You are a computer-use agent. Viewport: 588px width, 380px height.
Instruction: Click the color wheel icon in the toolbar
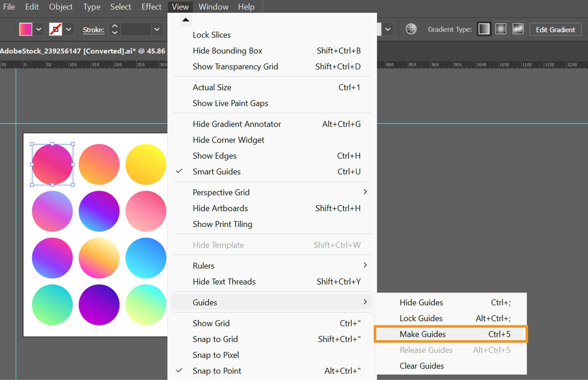(x=411, y=29)
